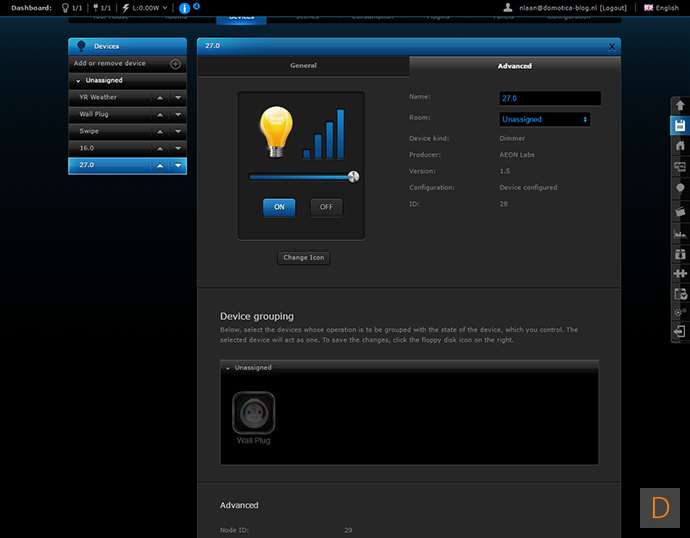
Task: Collapse the Unassigned group in Devices list
Action: pyautogui.click(x=79, y=80)
